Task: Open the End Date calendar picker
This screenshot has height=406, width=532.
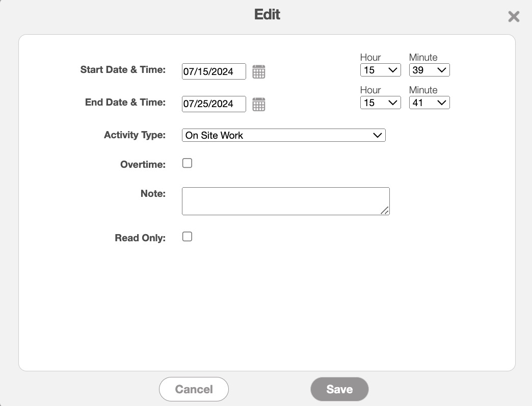Action: point(259,104)
